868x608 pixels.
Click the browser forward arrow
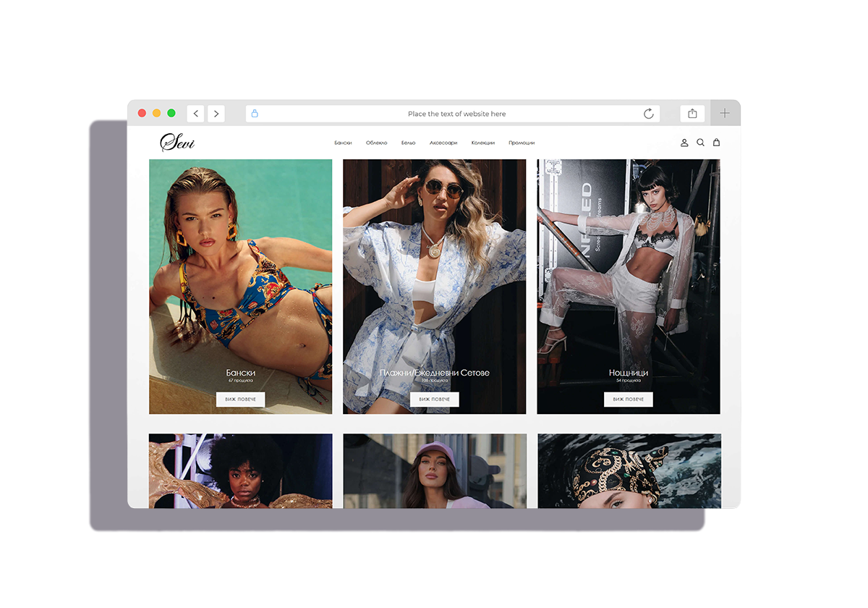(x=216, y=114)
